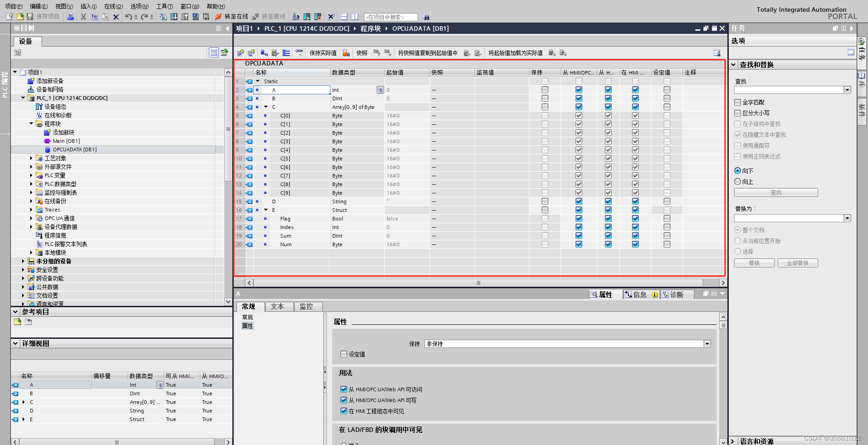The width and height of the screenshot is (868, 445).
Task: Click the project tree vertical scrollbar thumb
Action: pyautogui.click(x=228, y=129)
